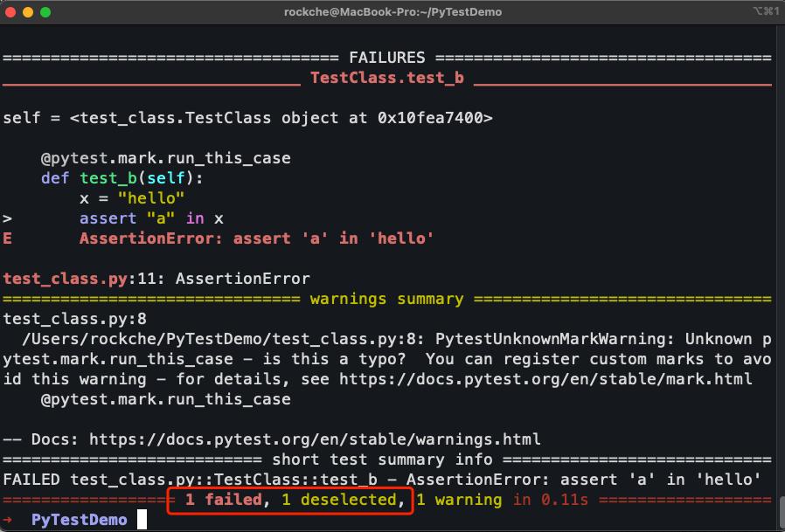Click the 'E' error indicator in traceback
Image resolution: width=785 pixels, height=532 pixels.
coord(6,238)
